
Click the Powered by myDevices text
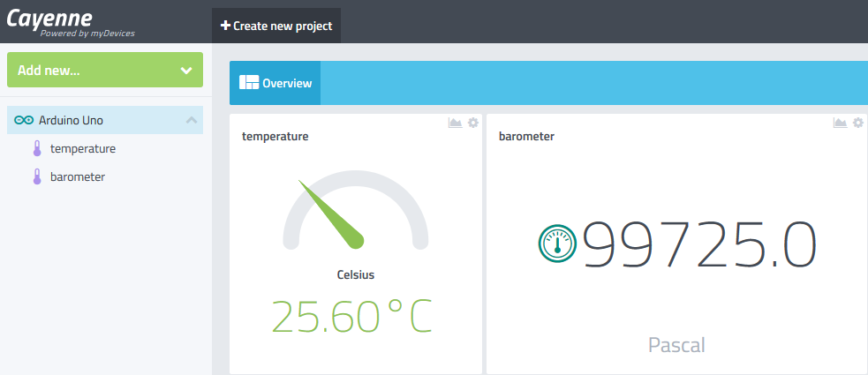(x=87, y=34)
